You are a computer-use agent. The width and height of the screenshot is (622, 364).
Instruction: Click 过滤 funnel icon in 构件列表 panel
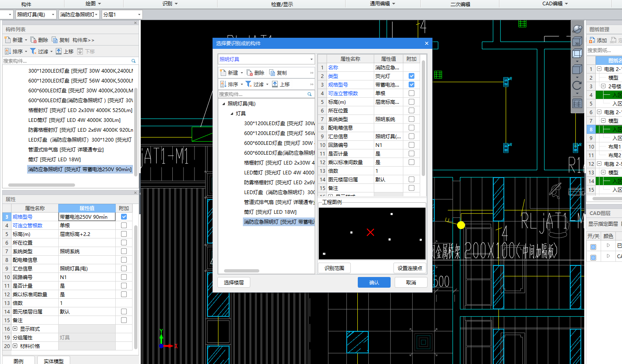33,51
